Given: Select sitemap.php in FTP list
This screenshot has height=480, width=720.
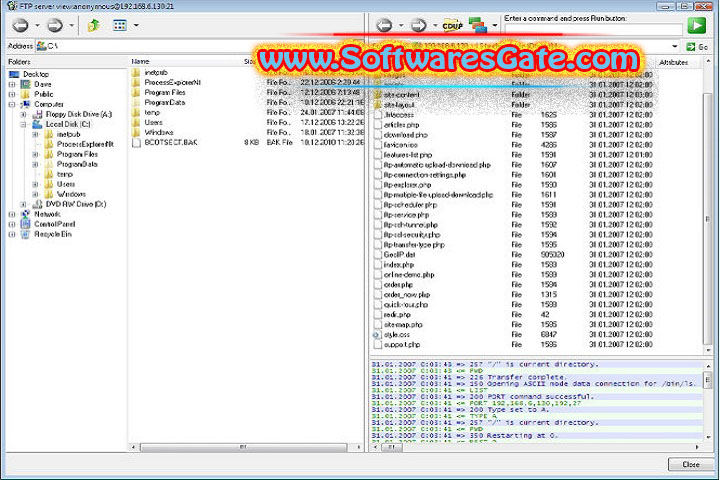Looking at the screenshot, I should [403, 325].
